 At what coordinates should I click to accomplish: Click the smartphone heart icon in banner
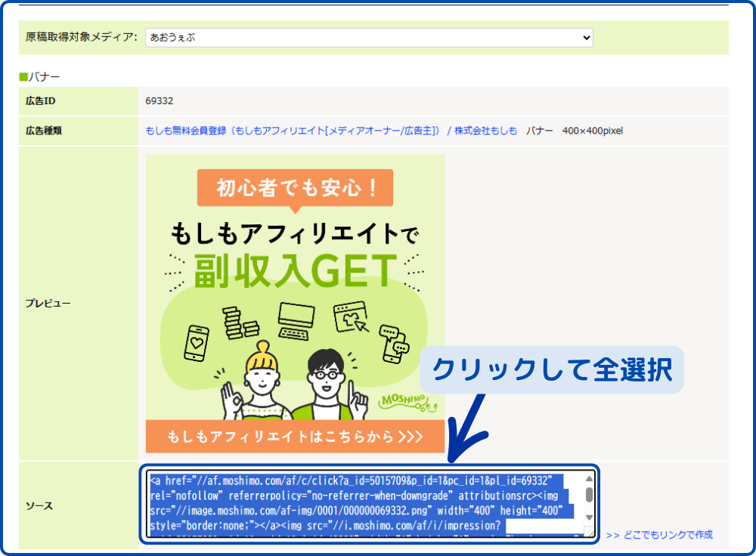click(197, 344)
